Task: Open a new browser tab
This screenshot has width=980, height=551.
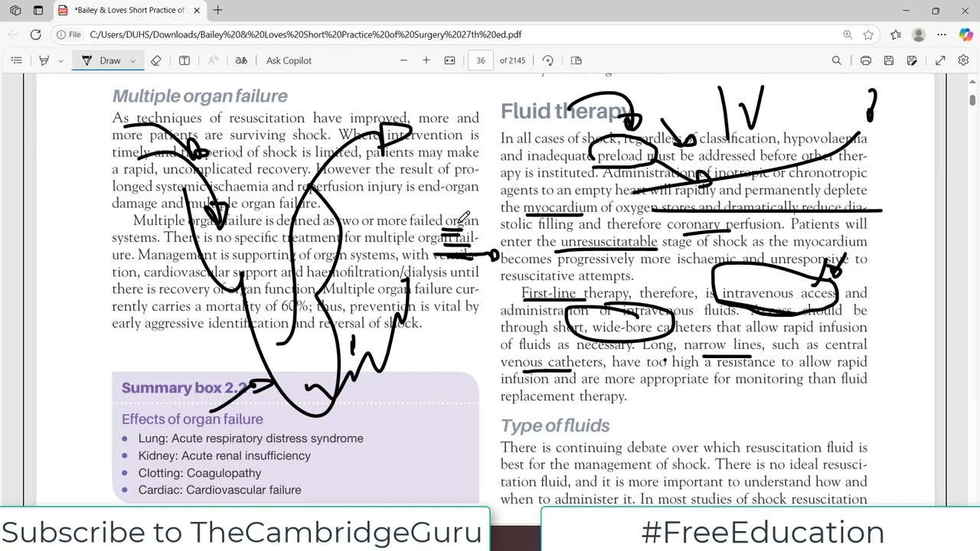Action: [218, 11]
